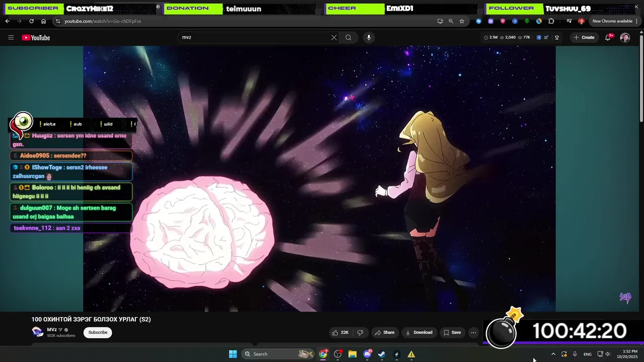Go back in browser history
This screenshot has height=362, width=644.
[x=7, y=21]
